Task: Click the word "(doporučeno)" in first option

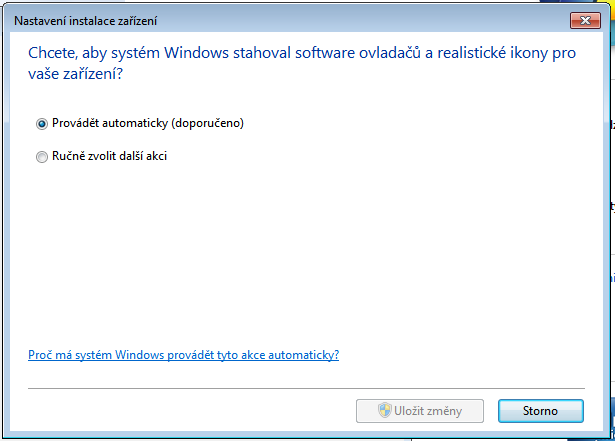Action: pos(208,124)
